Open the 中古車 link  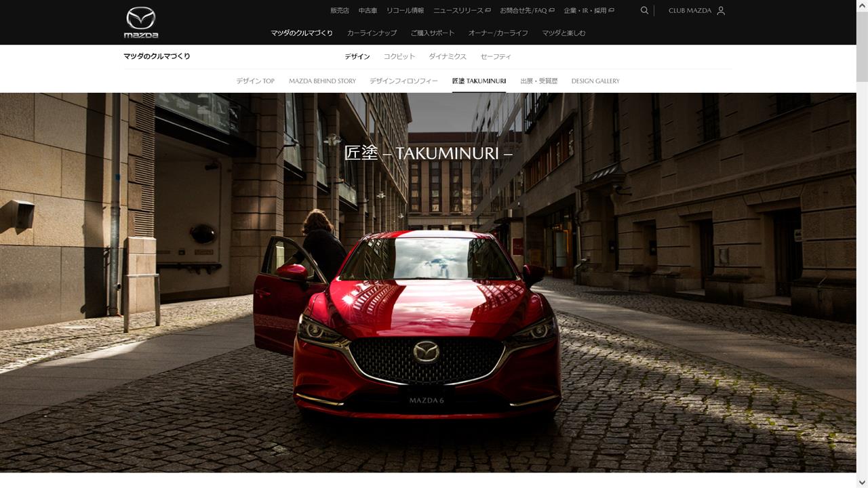tap(368, 11)
